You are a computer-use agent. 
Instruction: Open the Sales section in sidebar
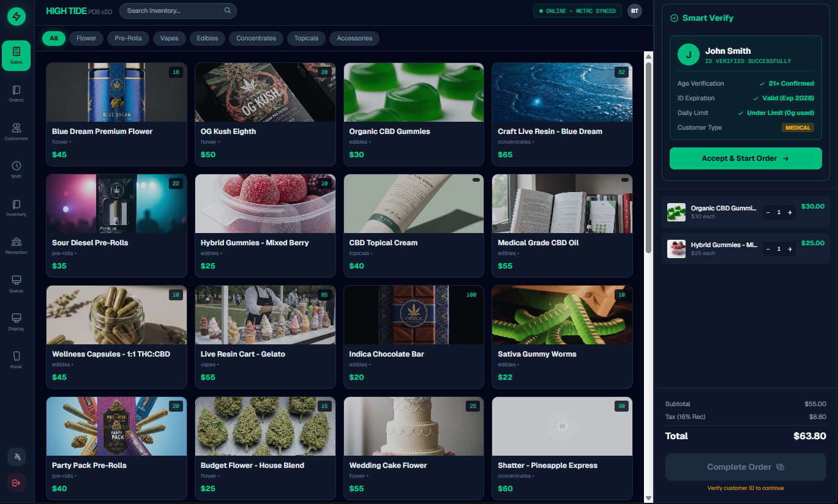(x=17, y=56)
